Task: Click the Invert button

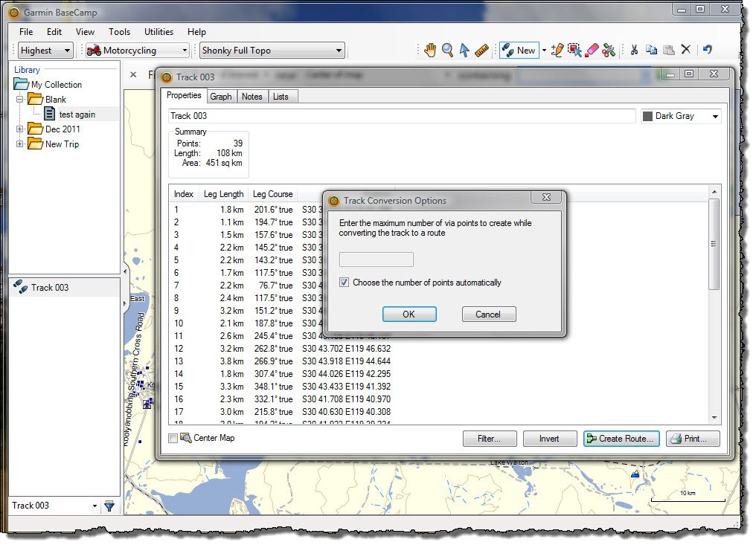Action: [x=550, y=439]
